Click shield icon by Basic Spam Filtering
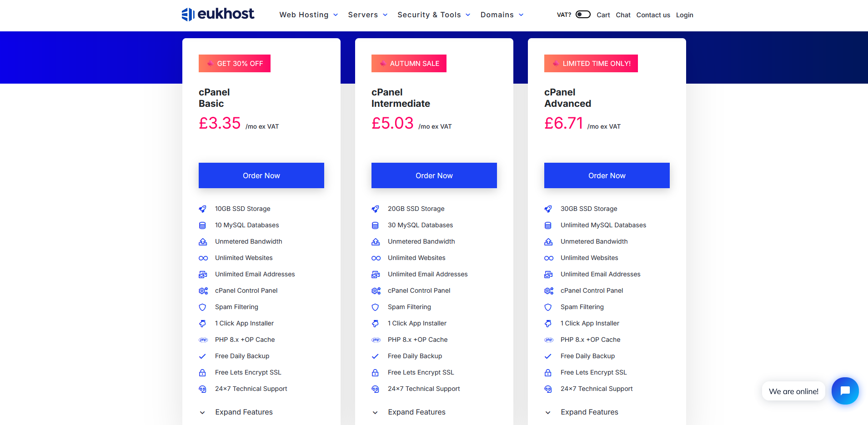This screenshot has height=425, width=868. coord(202,307)
